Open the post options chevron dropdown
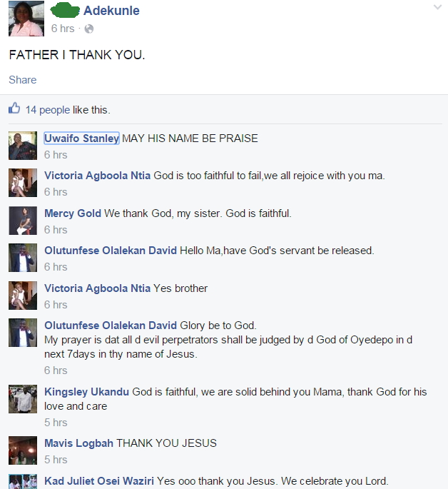The height and width of the screenshot is (489, 448). 438,7
